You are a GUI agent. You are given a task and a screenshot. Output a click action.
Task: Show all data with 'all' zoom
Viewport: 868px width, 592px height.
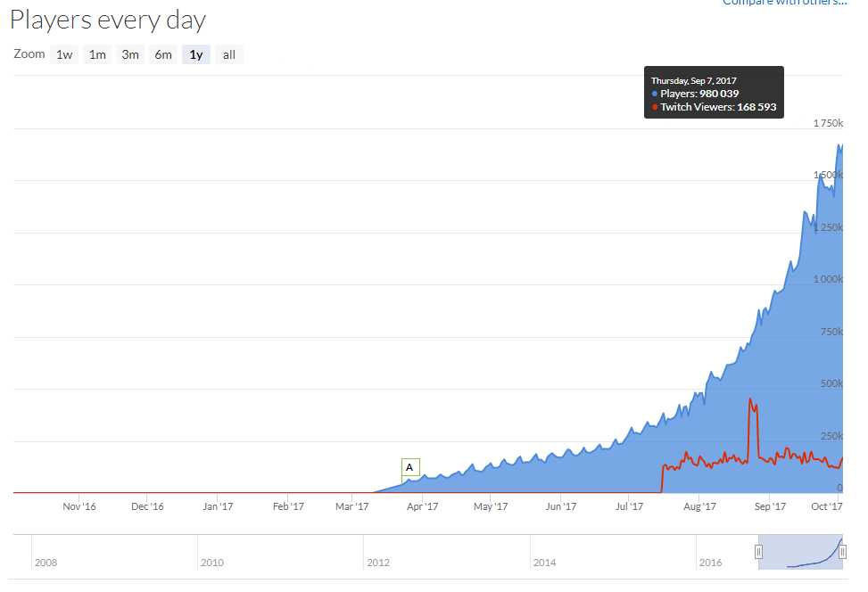point(229,54)
